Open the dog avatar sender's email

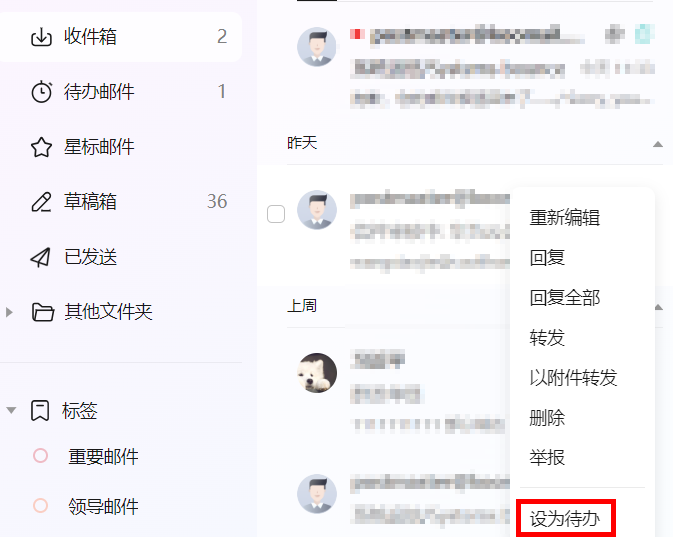(317, 373)
